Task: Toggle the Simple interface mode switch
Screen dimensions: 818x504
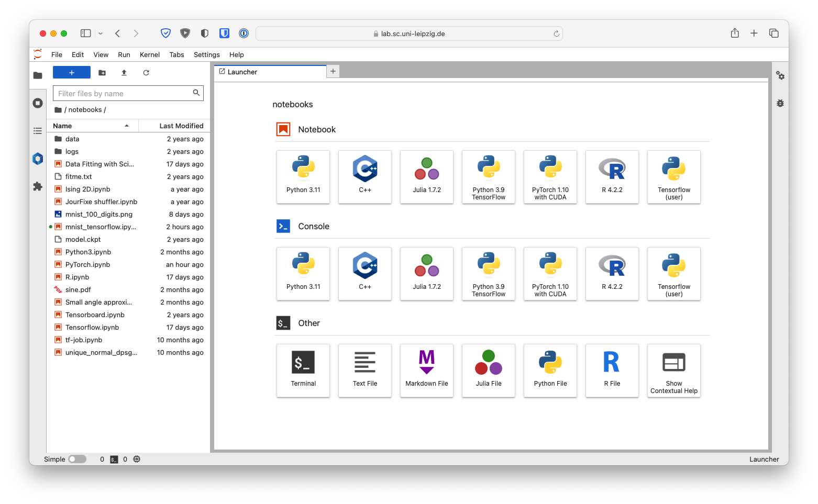Action: [x=78, y=459]
